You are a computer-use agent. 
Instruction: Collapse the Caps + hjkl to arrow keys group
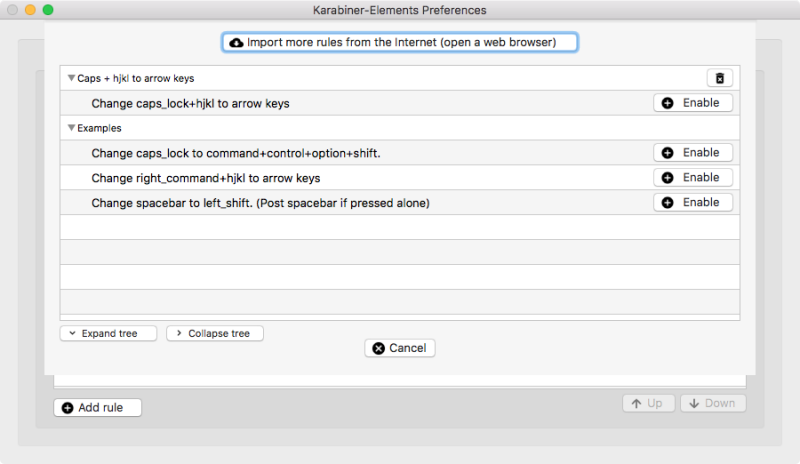pyautogui.click(x=71, y=78)
